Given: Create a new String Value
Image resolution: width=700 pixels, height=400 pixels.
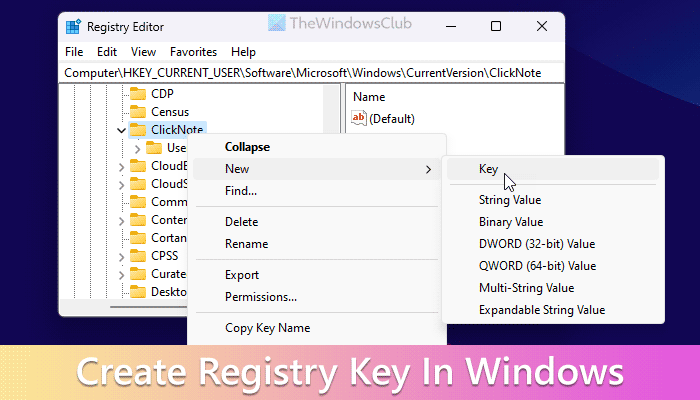Looking at the screenshot, I should point(553,200).
